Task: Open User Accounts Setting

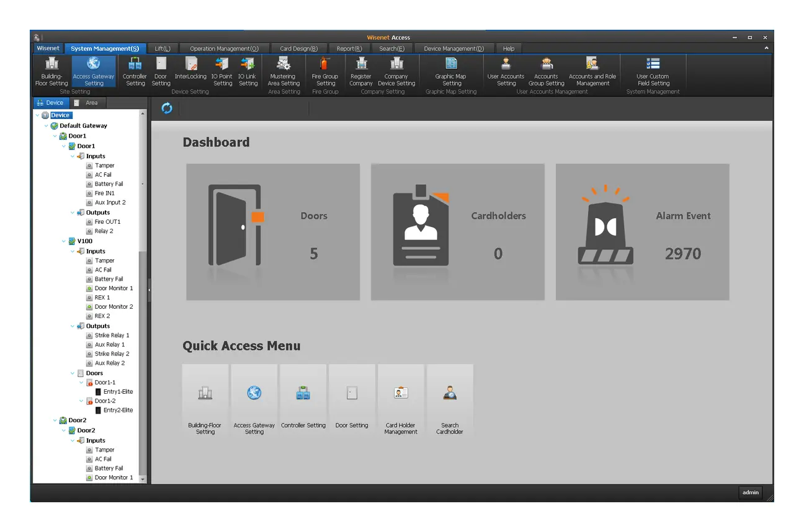Action: [x=506, y=72]
